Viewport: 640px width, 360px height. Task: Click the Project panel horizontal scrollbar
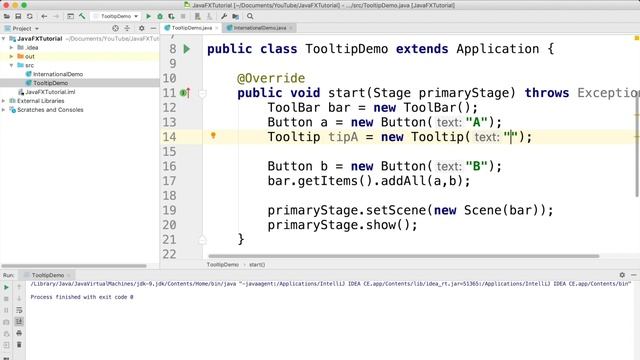[74, 266]
